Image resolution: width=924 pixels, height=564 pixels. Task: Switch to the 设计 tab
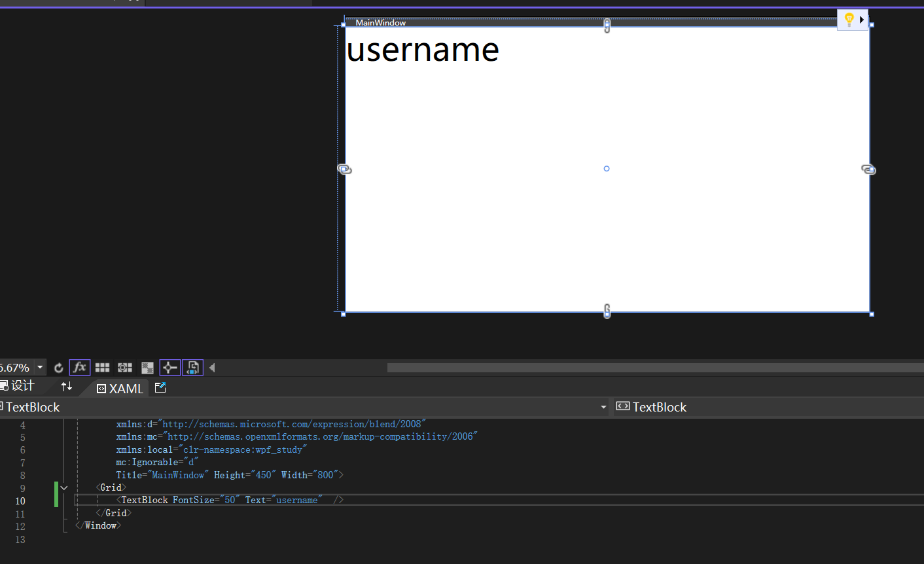[x=18, y=386]
